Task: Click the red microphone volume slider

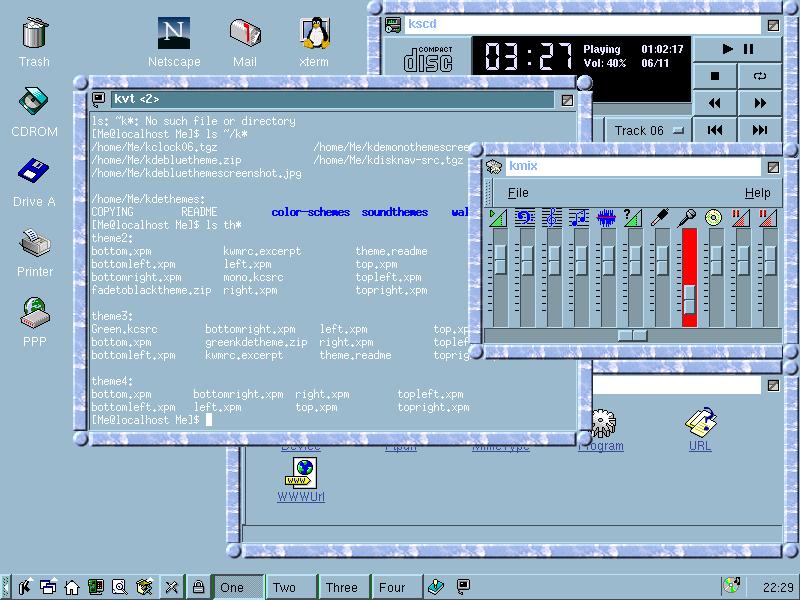Action: pos(689,297)
